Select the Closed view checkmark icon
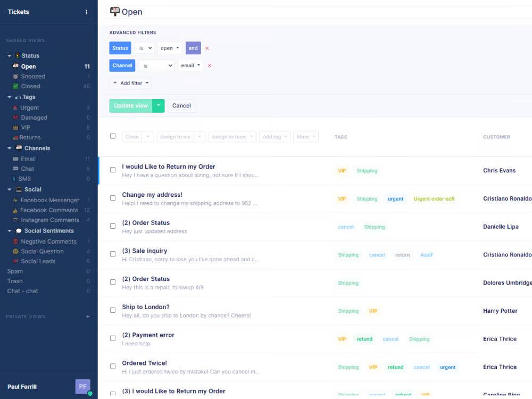Image resolution: width=532 pixels, height=399 pixels. [15, 86]
